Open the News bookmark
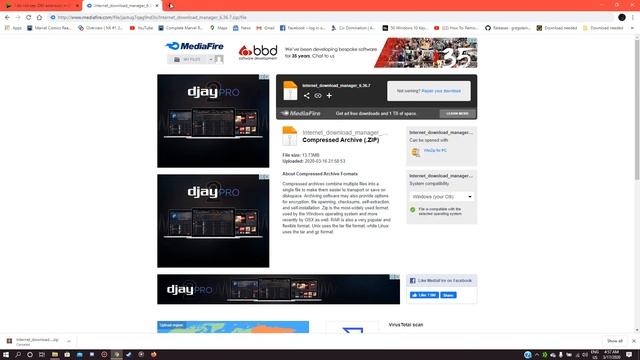This screenshot has width=640, height=360. pos(242,28)
